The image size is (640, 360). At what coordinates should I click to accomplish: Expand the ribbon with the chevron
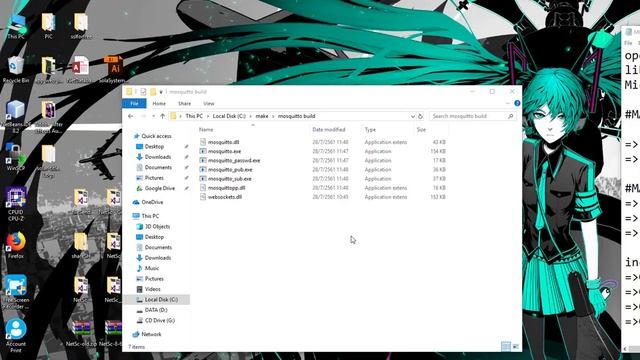(x=508, y=103)
